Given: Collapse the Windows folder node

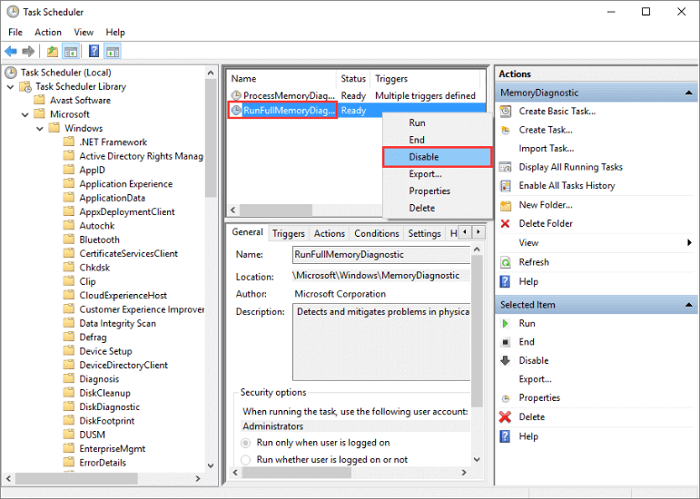Looking at the screenshot, I should click(40, 129).
